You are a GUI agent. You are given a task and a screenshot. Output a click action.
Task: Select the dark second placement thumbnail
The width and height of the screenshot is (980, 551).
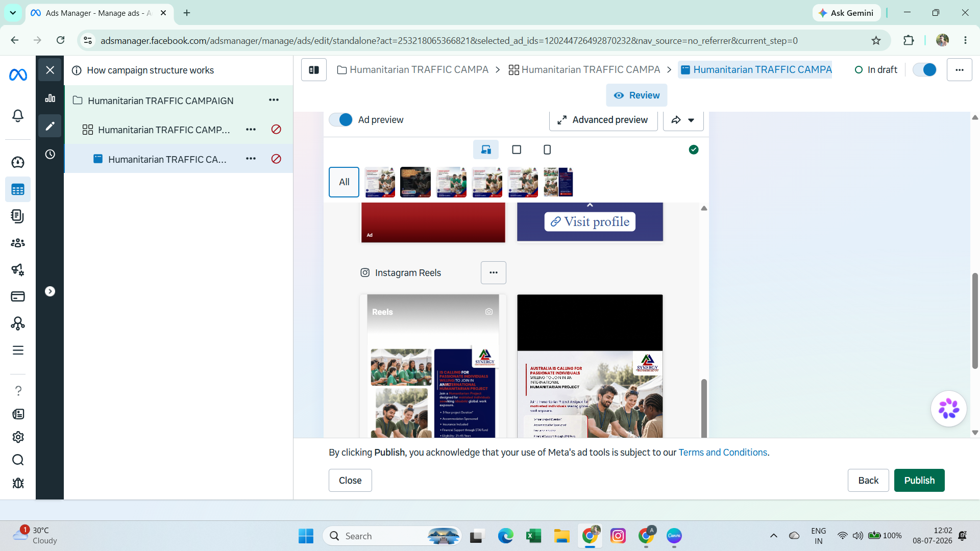[x=415, y=182]
